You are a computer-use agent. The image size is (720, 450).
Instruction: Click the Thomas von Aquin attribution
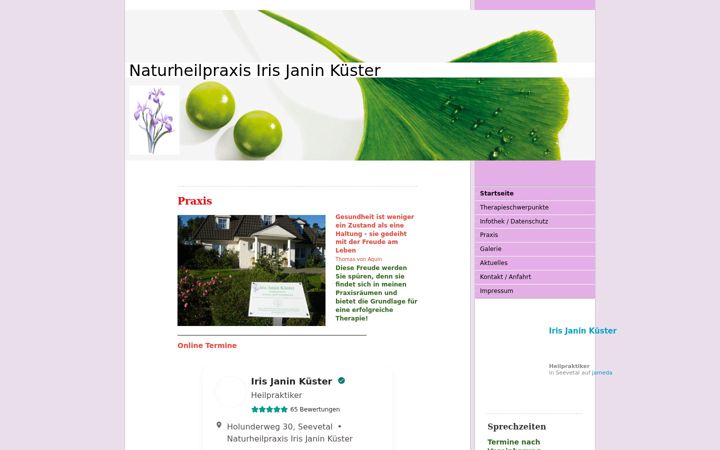click(359, 259)
